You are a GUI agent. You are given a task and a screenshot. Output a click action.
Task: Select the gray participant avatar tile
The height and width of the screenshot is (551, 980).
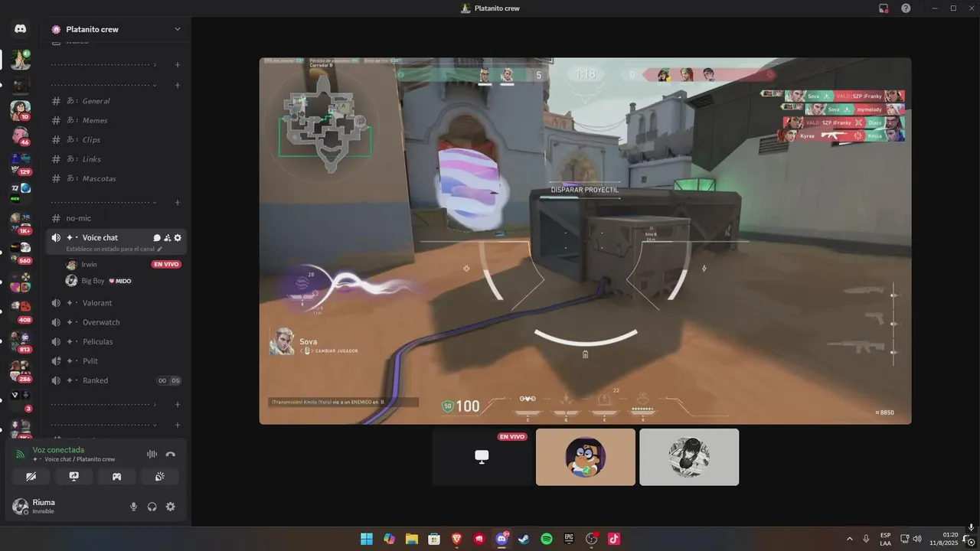(689, 457)
